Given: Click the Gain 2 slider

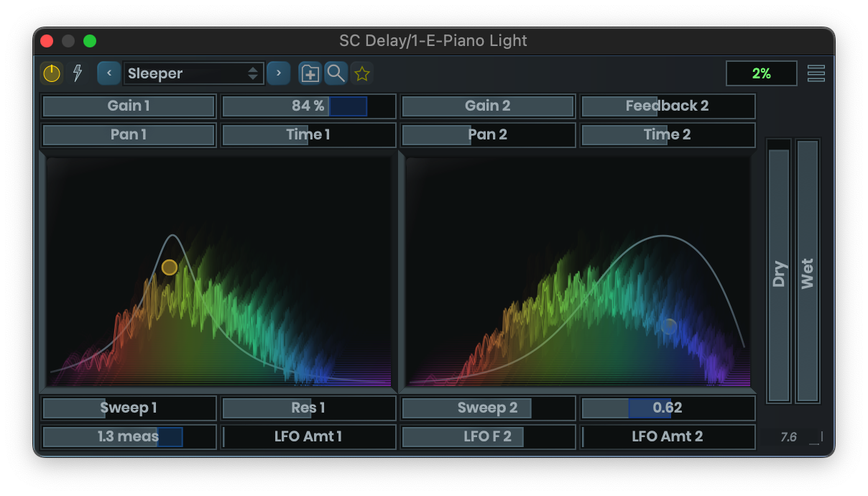Looking at the screenshot, I should (x=488, y=106).
